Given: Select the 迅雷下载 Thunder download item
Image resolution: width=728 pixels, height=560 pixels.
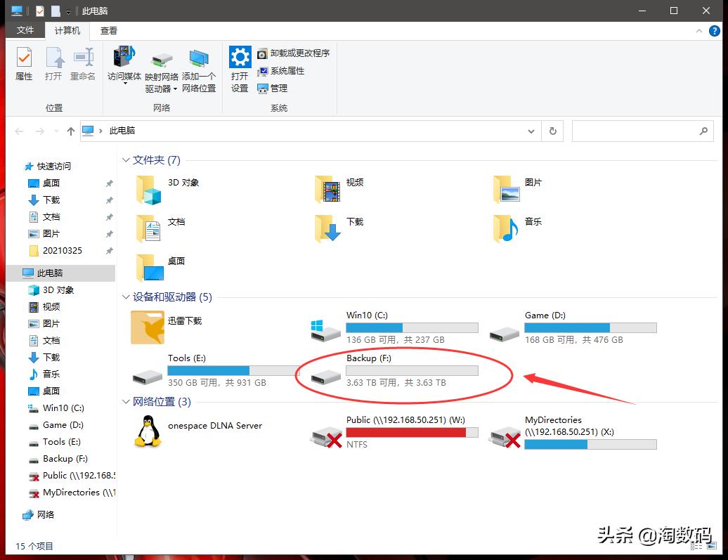Looking at the screenshot, I should [167, 327].
